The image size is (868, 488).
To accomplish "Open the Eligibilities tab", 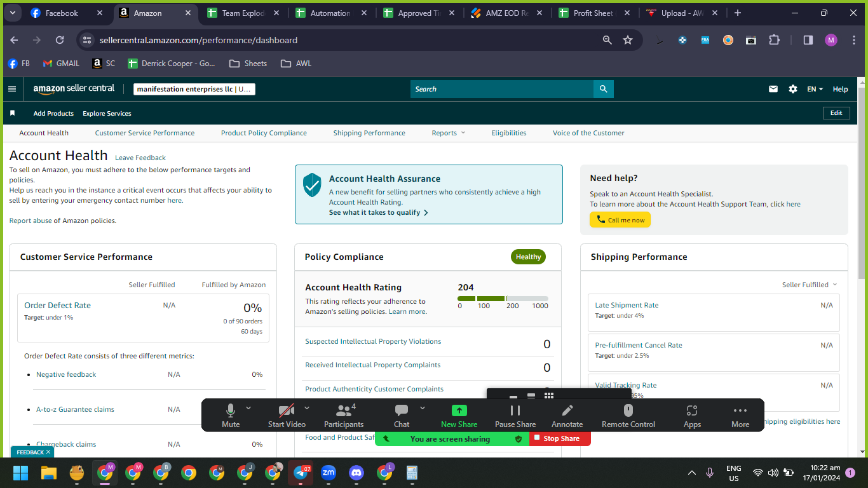I will click(509, 133).
